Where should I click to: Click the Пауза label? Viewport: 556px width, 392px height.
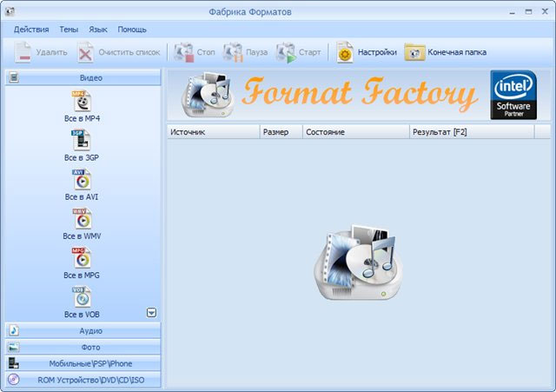tap(257, 52)
